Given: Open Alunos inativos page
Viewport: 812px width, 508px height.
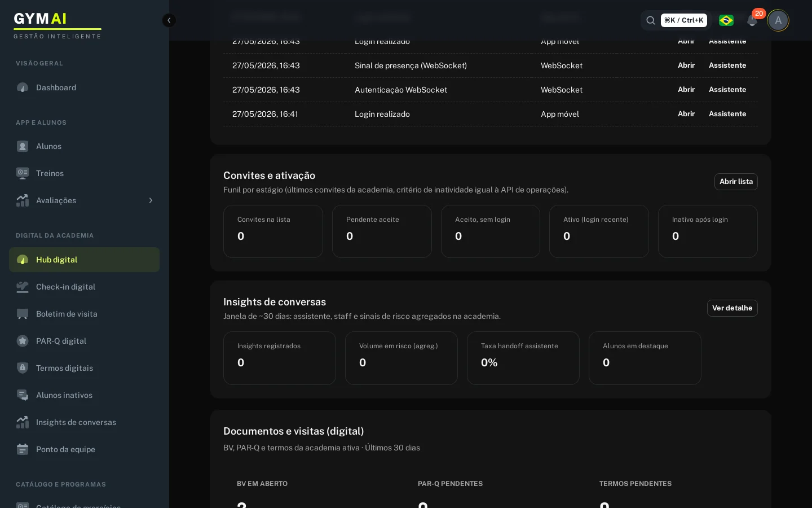Looking at the screenshot, I should click(x=85, y=395).
